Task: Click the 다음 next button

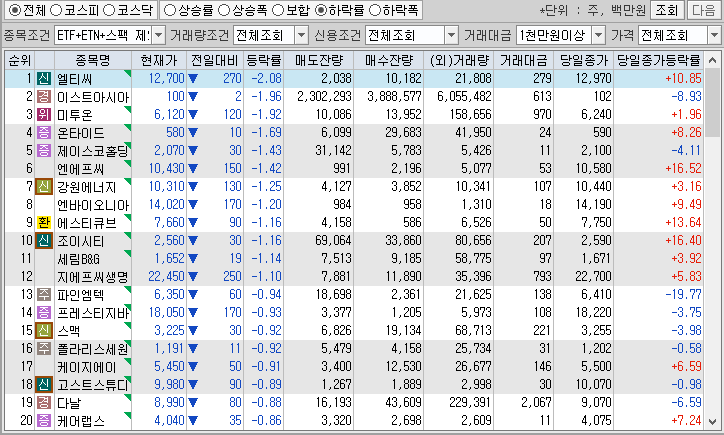Action: pos(704,10)
